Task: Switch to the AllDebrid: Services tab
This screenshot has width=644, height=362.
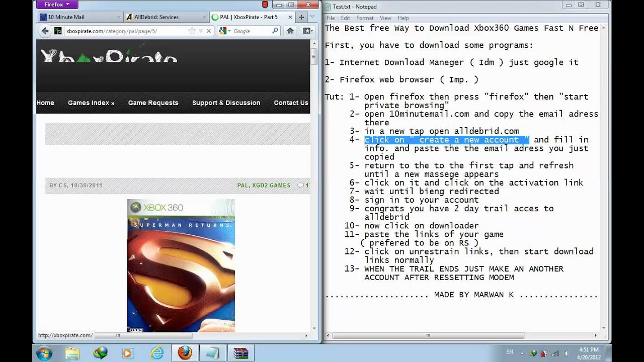Action: coord(167,17)
